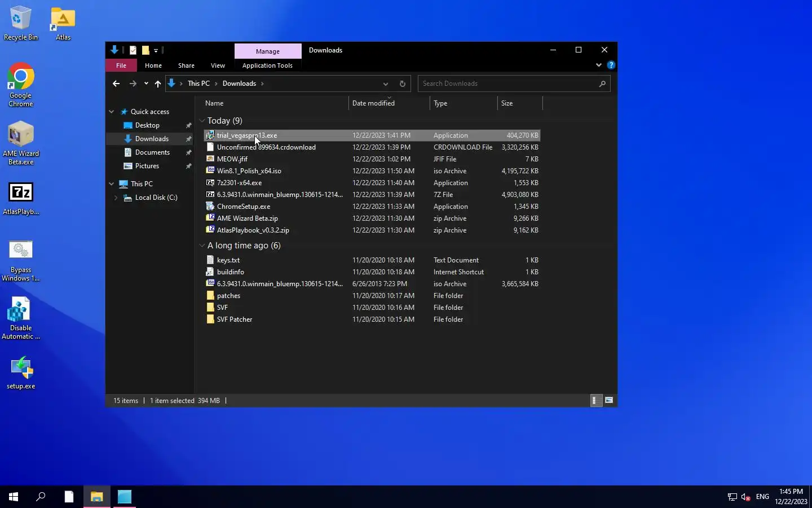Go back with the Back arrow
The image size is (812, 508).
[116, 84]
